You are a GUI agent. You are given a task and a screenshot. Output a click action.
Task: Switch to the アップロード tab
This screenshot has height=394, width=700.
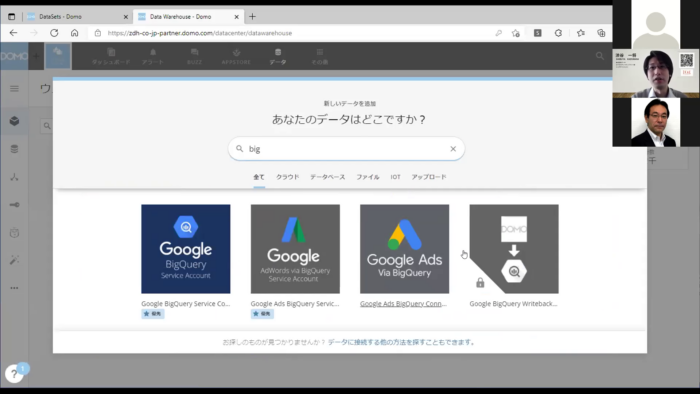point(429,177)
